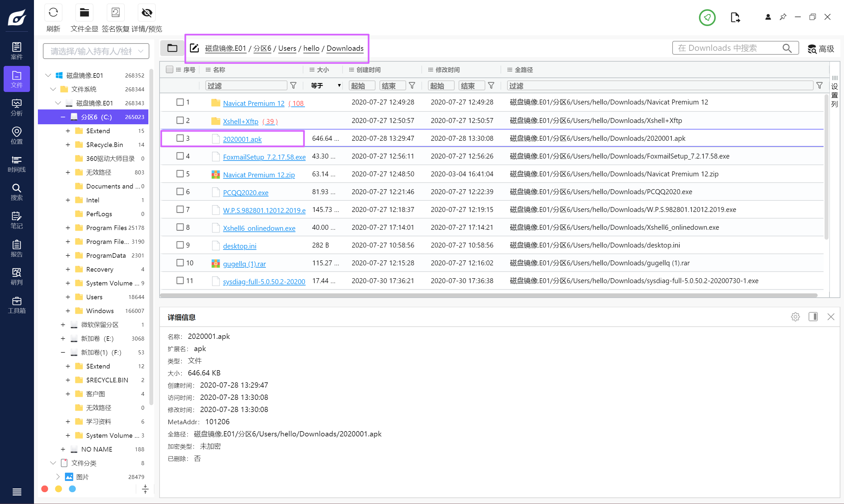
Task: Click the search magnifier icon
Action: (787, 48)
